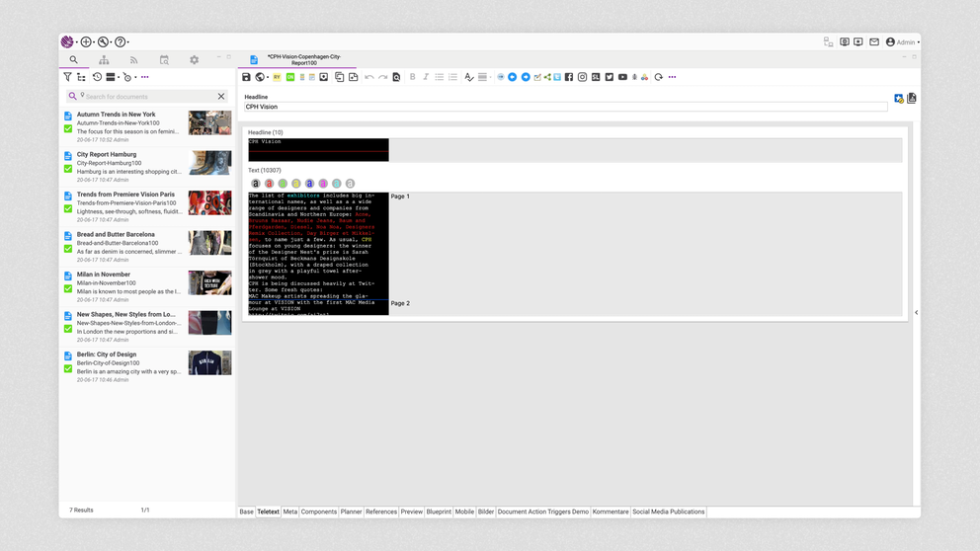Clear the document search with the X button
The height and width of the screenshot is (551, 980).
point(221,97)
